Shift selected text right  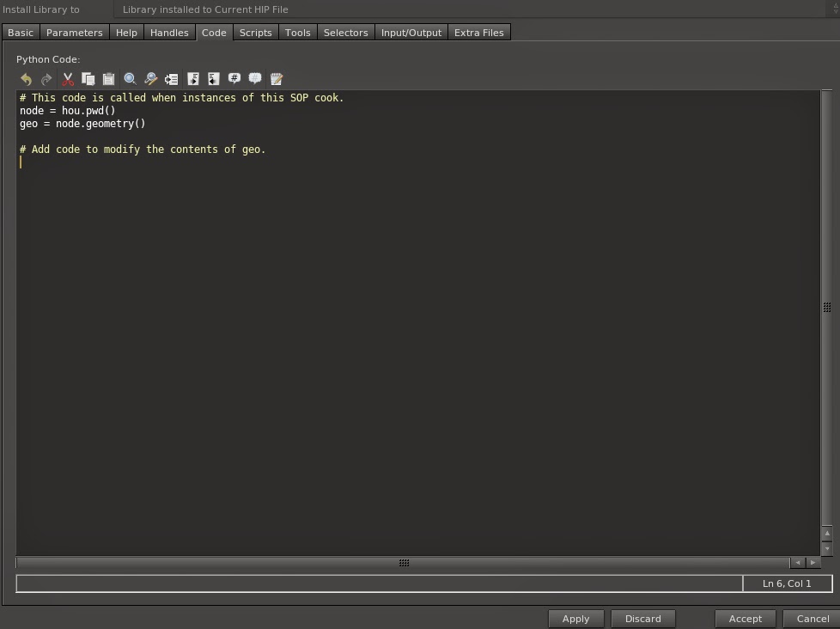click(x=192, y=78)
